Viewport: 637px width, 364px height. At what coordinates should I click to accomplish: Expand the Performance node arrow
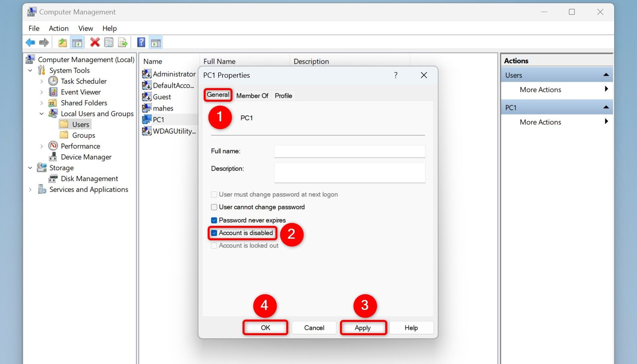[x=41, y=146]
